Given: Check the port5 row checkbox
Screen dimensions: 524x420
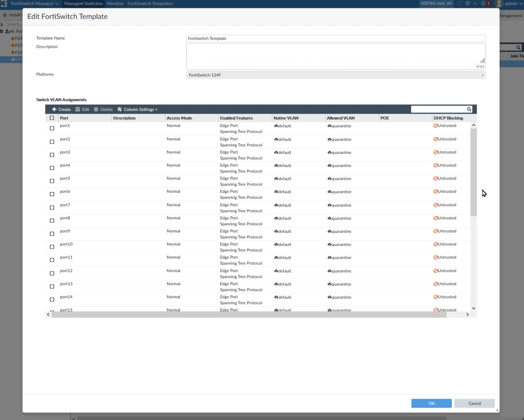Looking at the screenshot, I should tap(52, 181).
